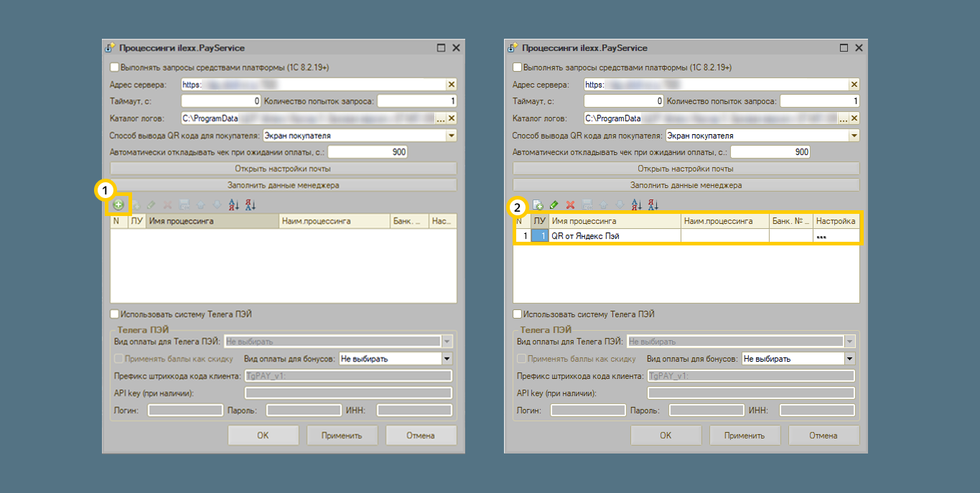Check 'Использовать систему Телега ПЭЙ' in left window
The image size is (980, 493).
click(x=114, y=314)
